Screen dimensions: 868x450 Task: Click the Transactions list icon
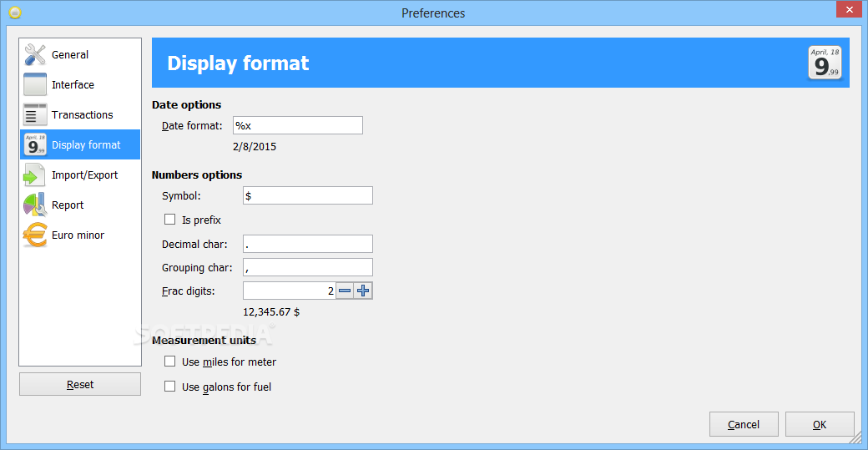coord(35,114)
